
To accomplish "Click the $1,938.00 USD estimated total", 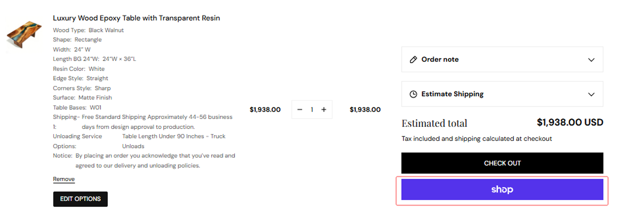I will click(x=570, y=123).
